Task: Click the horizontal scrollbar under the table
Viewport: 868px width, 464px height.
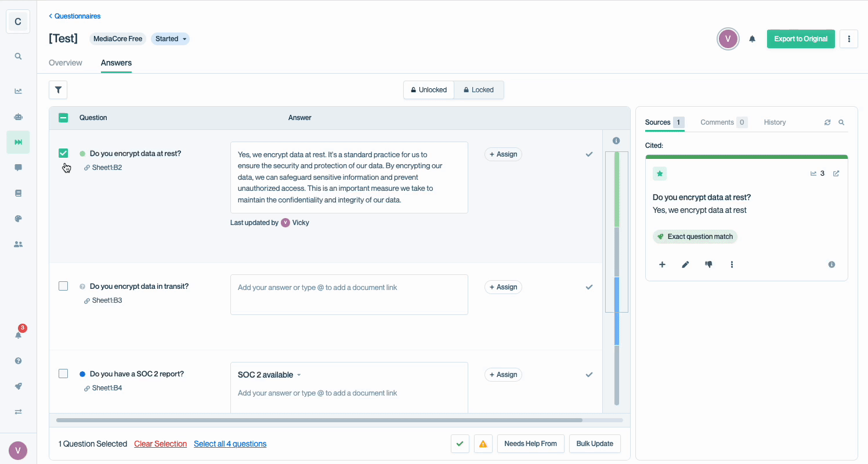Action: point(319,420)
